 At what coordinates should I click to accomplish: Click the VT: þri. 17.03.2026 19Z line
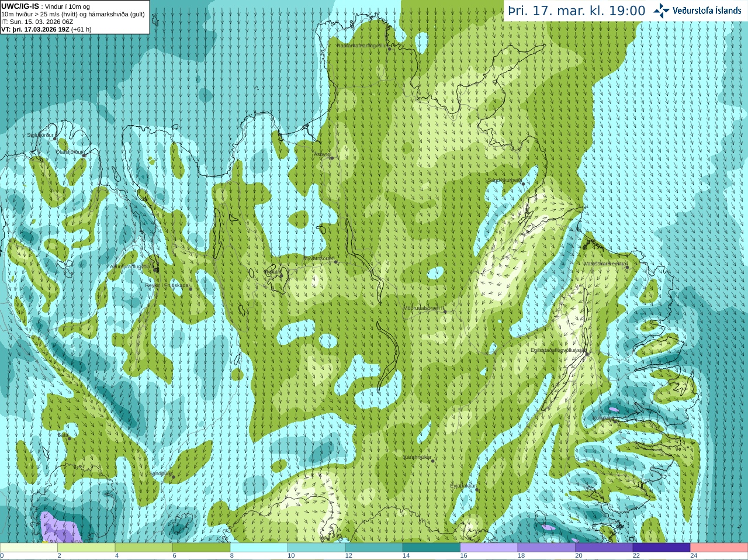(x=46, y=29)
